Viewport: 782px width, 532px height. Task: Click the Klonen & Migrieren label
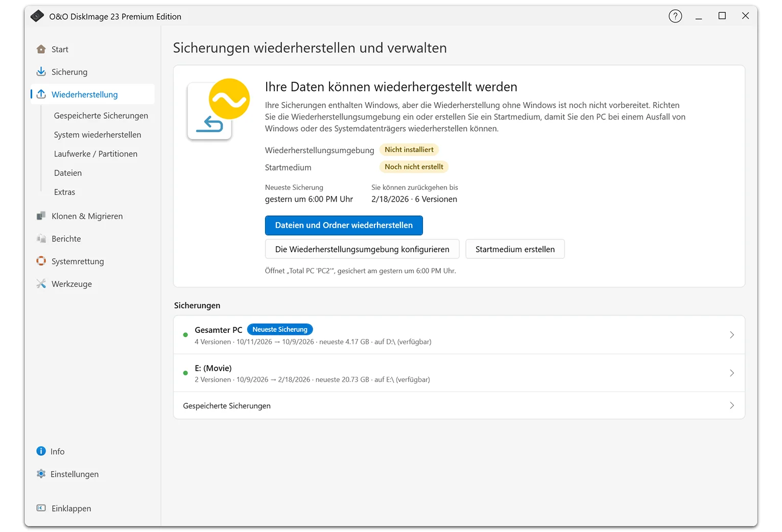tap(87, 216)
